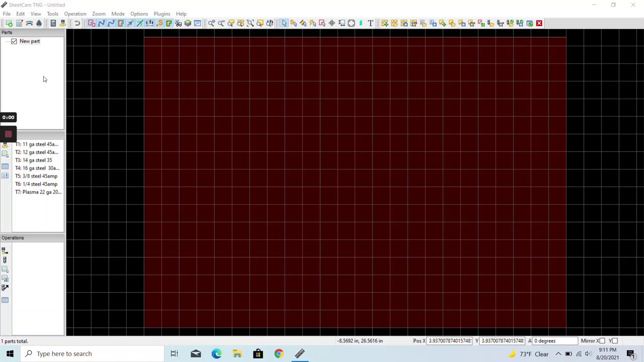Open the Options menu
Viewport: 644px width, 362px height.
point(139,14)
